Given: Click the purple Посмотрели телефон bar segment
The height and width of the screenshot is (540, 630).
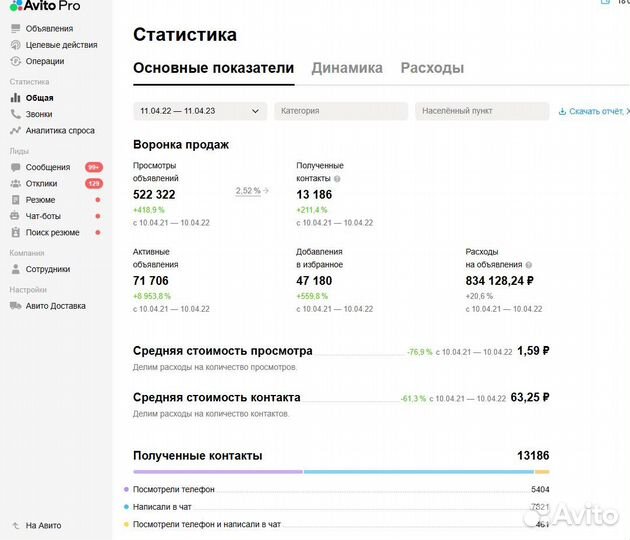Looking at the screenshot, I should pos(218,472).
